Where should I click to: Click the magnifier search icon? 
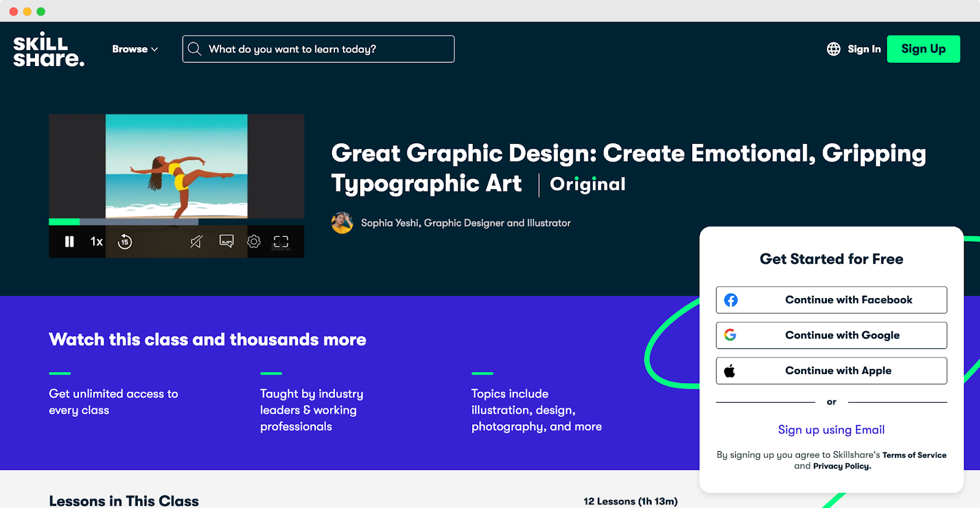(x=194, y=49)
